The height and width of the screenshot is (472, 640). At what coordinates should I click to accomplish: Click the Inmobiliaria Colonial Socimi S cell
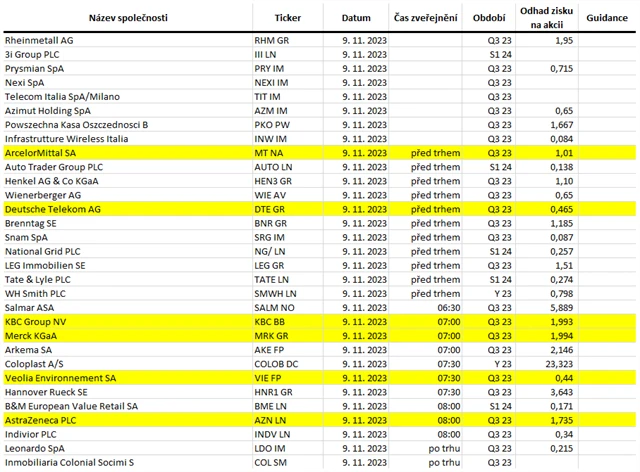[x=83, y=464]
